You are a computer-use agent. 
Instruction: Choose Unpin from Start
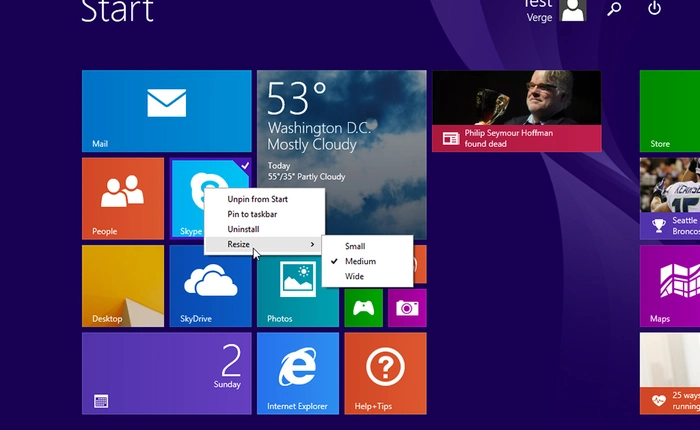pos(258,199)
